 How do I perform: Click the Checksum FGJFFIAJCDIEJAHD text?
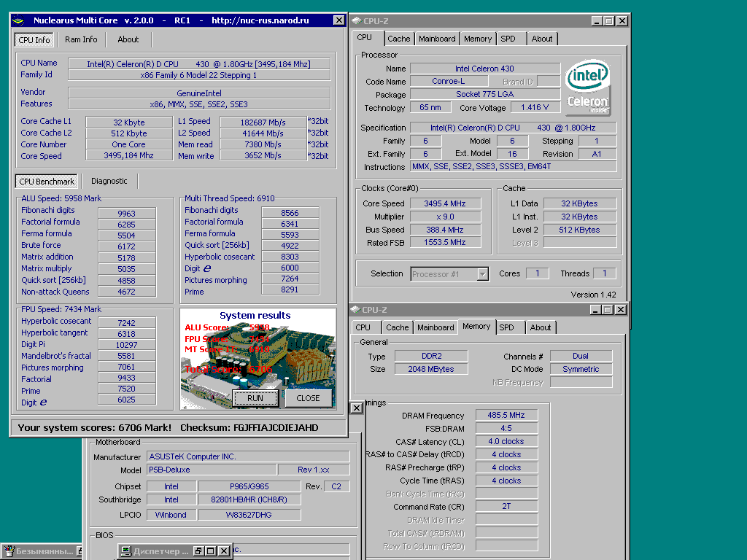coord(249,427)
